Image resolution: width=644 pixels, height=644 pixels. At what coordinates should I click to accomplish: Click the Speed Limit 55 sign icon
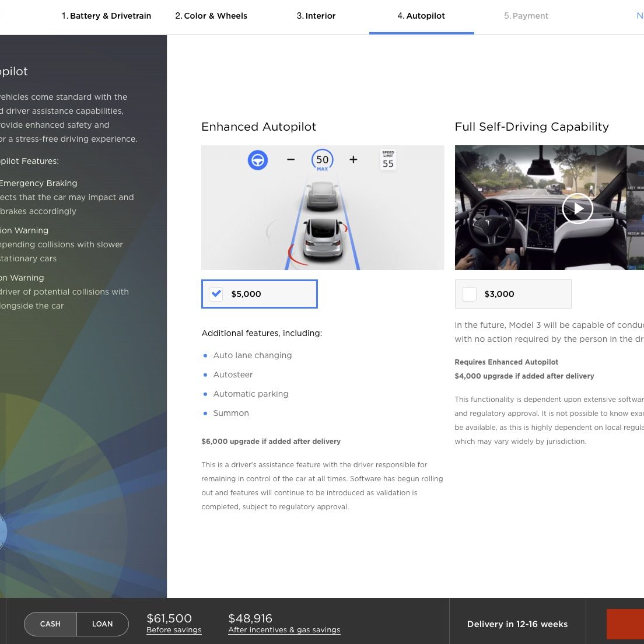coord(388,160)
